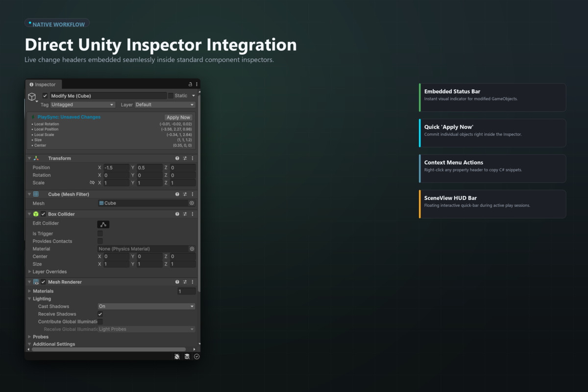This screenshot has width=588, height=392.
Task: Expand the Layer Overrides foldout
Action: click(x=29, y=271)
